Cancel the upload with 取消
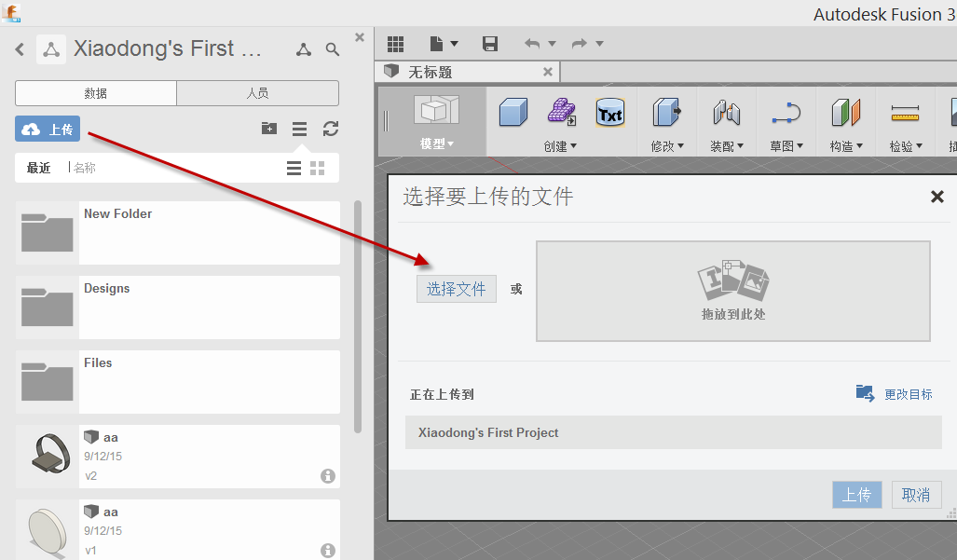957x560 pixels. (x=916, y=495)
